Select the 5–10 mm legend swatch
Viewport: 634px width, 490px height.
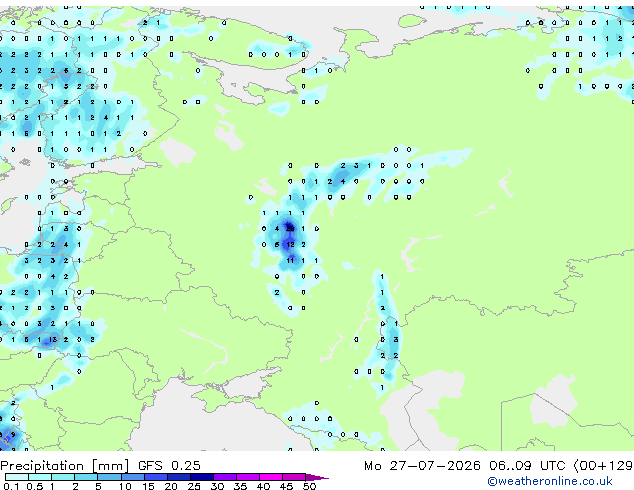pyautogui.click(x=109, y=477)
